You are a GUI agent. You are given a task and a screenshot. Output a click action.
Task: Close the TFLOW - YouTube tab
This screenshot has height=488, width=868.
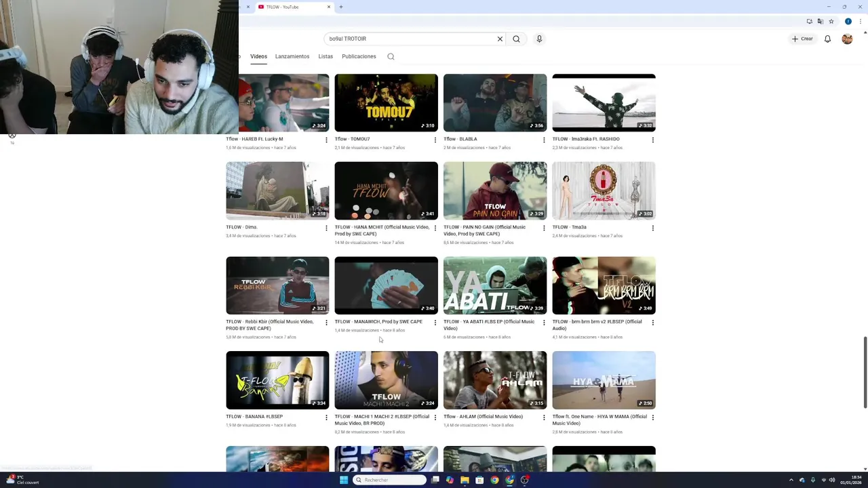click(329, 7)
